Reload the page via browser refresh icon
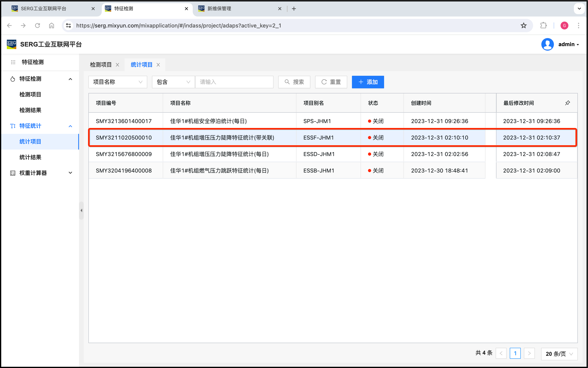The width and height of the screenshot is (588, 368). (x=37, y=26)
